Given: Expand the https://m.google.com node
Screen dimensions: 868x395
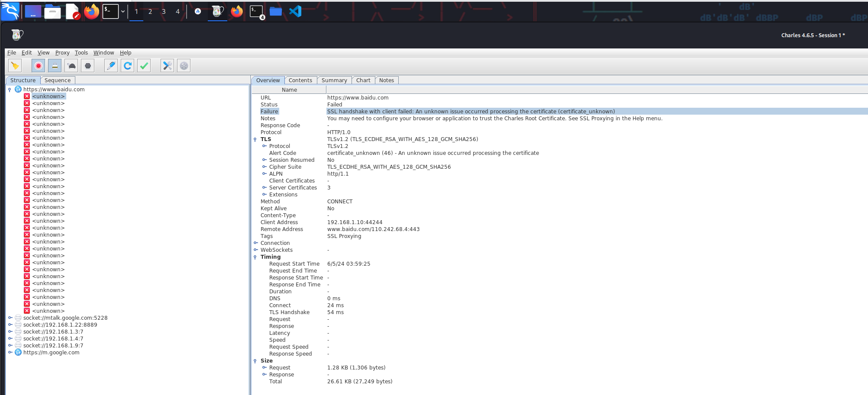Looking at the screenshot, I should (10, 353).
